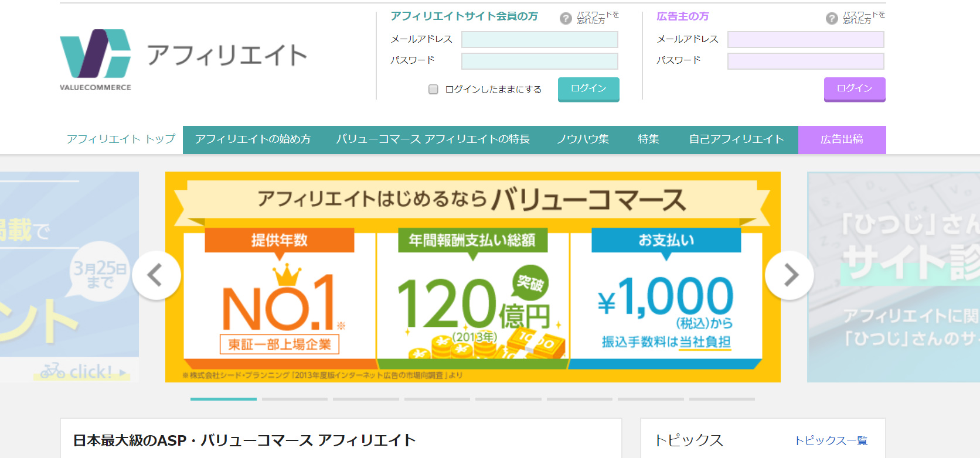
Task: Select fourth carousel indicator bar
Action: pyautogui.click(x=437, y=399)
